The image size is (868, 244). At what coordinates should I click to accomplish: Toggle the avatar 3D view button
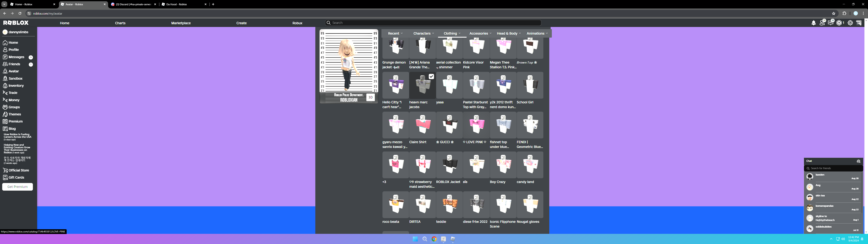click(370, 97)
